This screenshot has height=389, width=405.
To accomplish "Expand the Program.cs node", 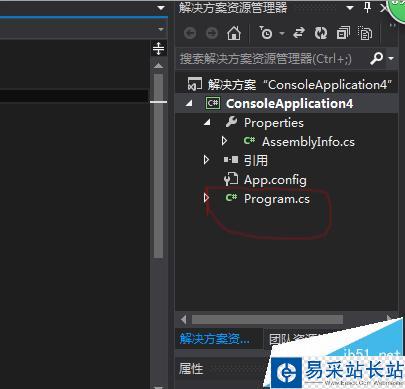I will 206,198.
